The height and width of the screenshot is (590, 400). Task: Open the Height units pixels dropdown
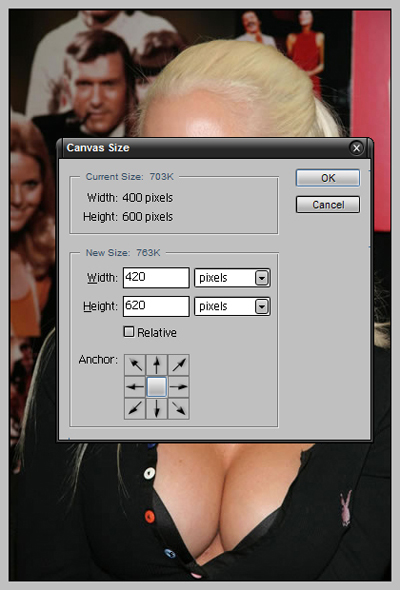232,306
